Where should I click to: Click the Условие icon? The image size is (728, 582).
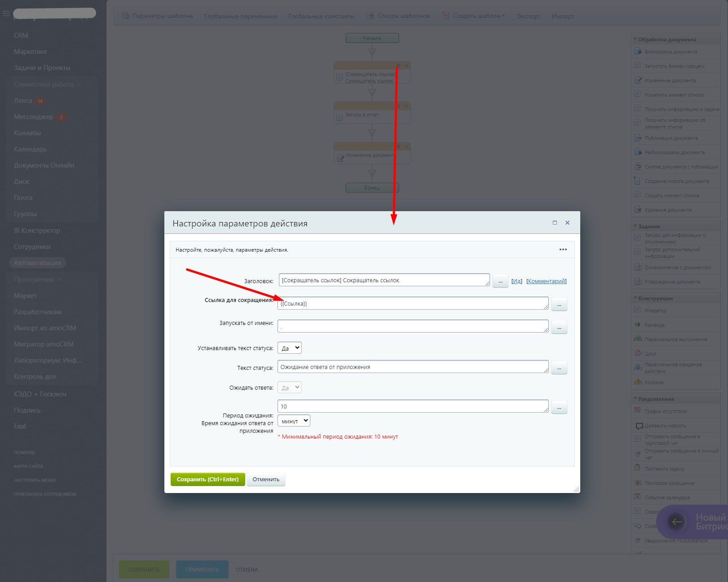(x=638, y=382)
